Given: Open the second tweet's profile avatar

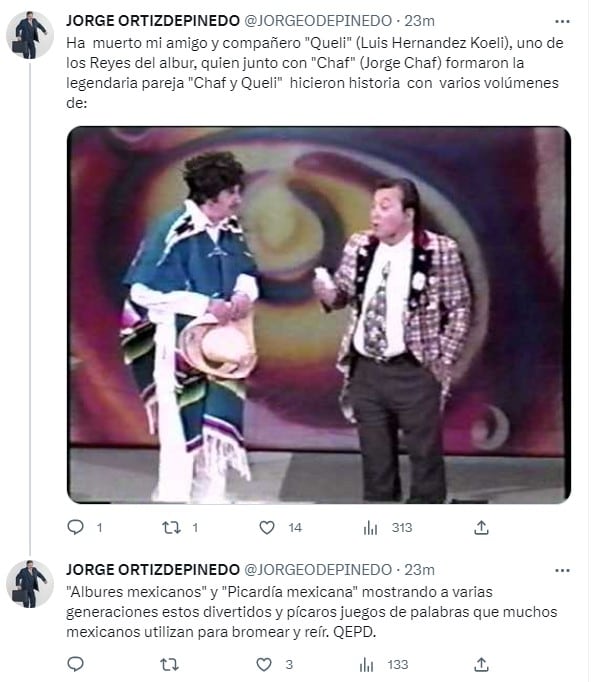Looking at the screenshot, I should click(x=29, y=583).
